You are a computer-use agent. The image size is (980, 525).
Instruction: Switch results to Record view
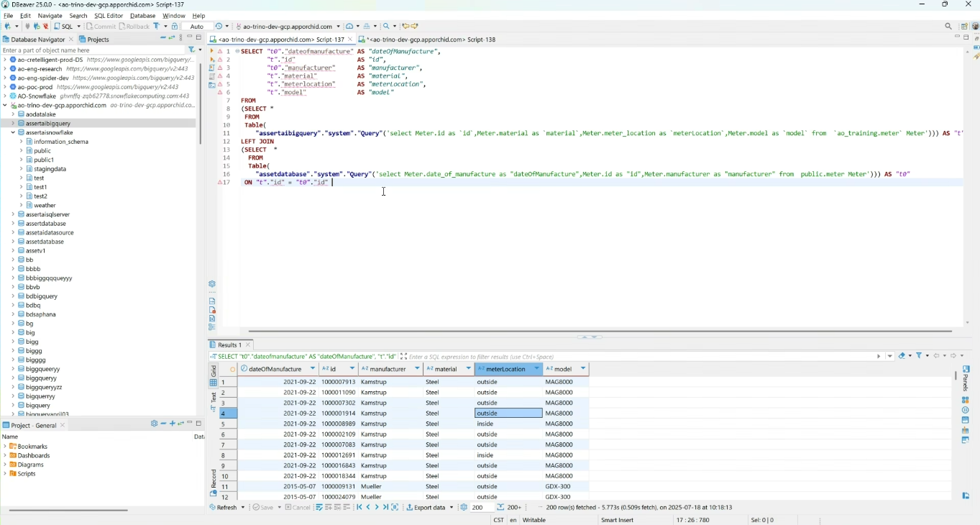(214, 478)
